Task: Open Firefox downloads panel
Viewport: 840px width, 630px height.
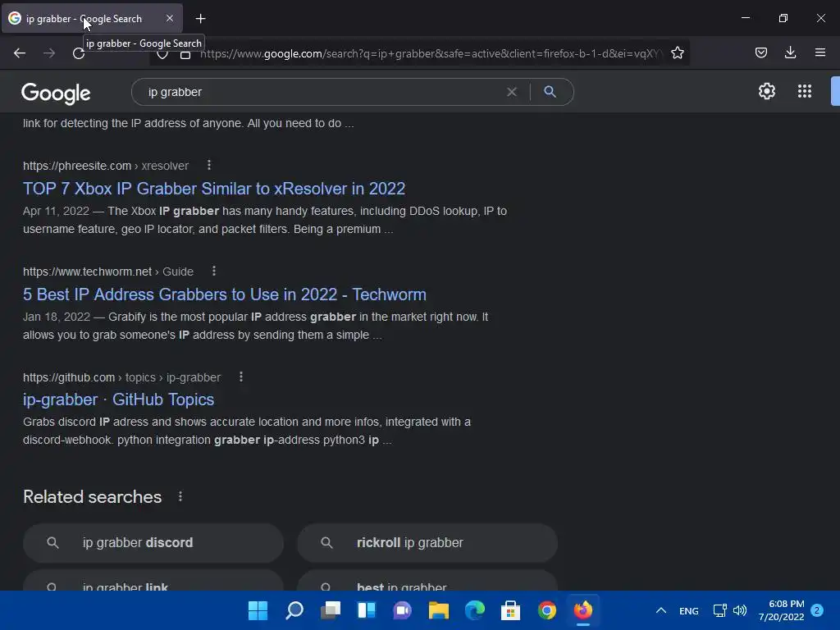Action: point(790,52)
